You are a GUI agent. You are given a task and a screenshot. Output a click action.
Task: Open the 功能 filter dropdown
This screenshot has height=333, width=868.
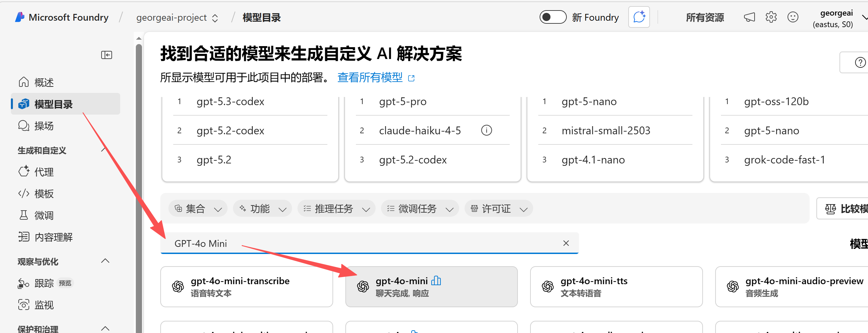(262, 209)
